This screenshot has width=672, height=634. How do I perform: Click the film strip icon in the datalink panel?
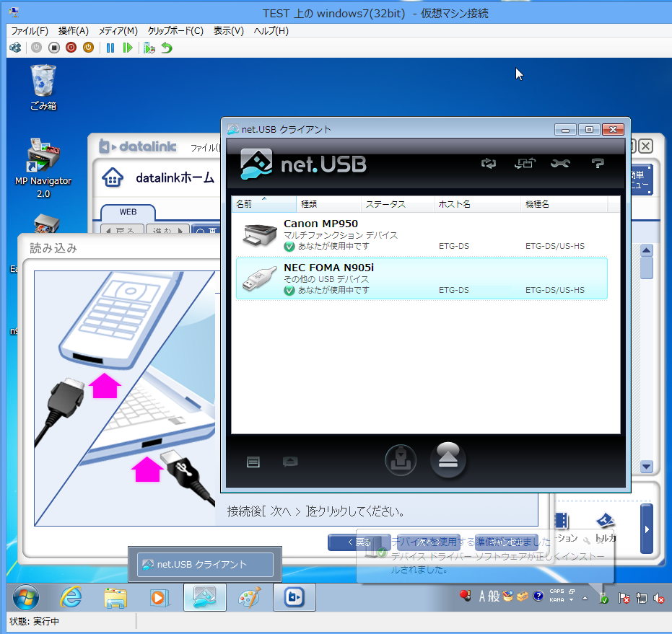[562, 521]
